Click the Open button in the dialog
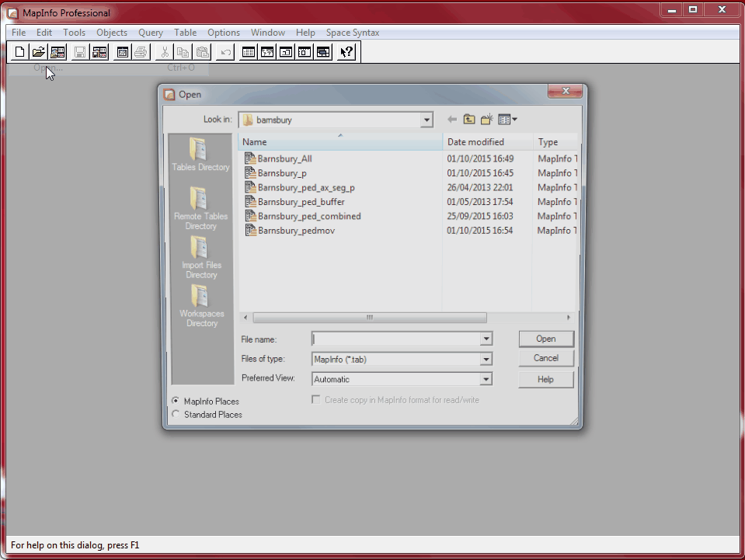This screenshot has width=745, height=560. pyautogui.click(x=546, y=339)
